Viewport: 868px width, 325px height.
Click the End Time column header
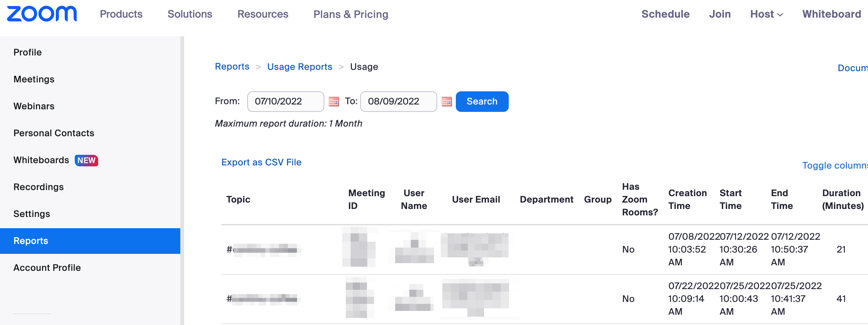click(x=782, y=199)
